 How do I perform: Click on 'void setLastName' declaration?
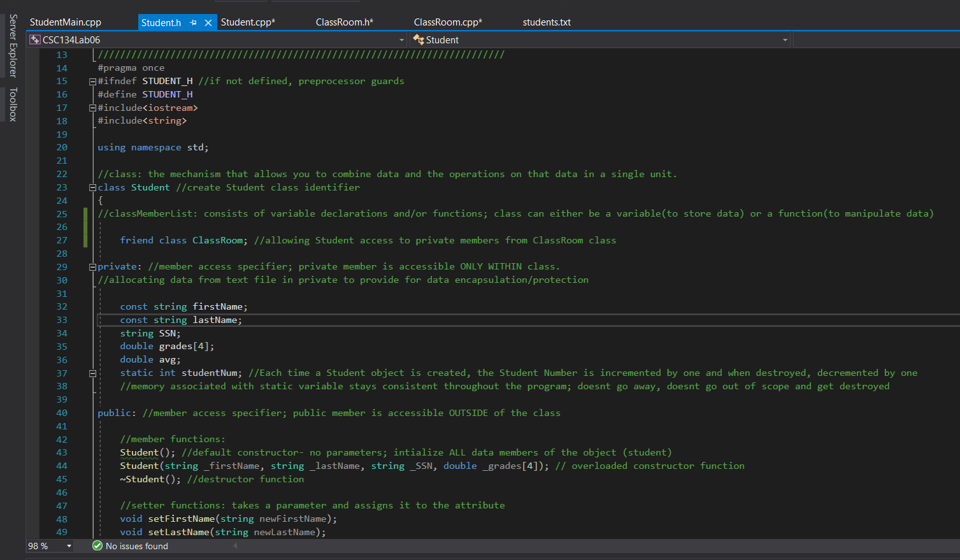223,532
